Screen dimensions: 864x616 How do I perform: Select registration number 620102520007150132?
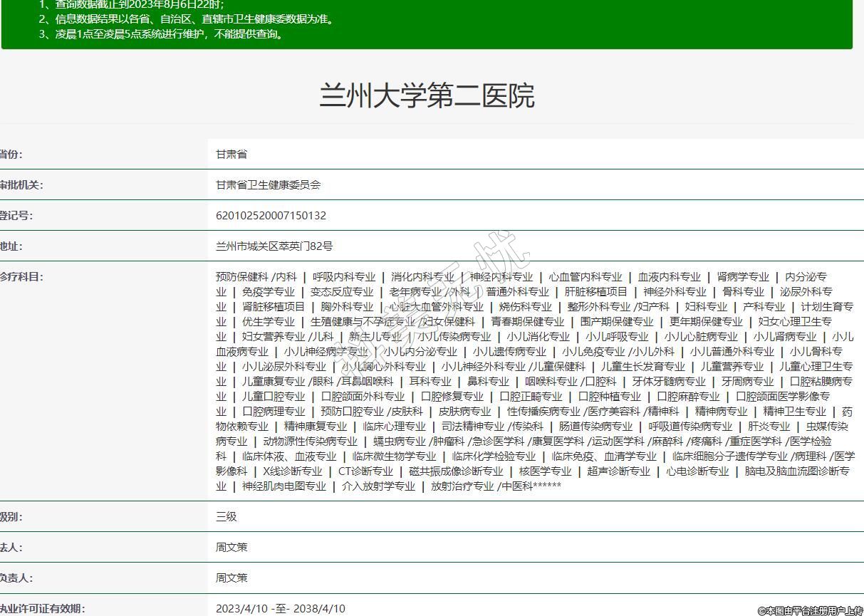click(271, 215)
